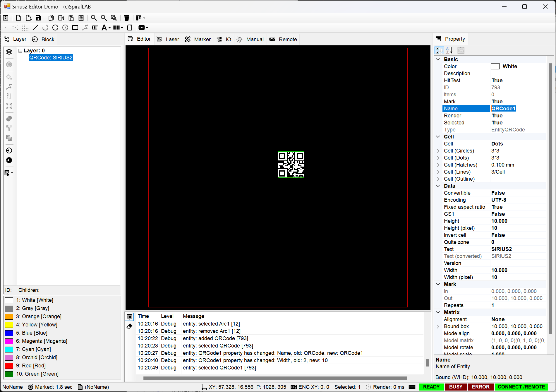Open the Text tool dropdown arrow
This screenshot has height=392, width=556.
point(110,28)
